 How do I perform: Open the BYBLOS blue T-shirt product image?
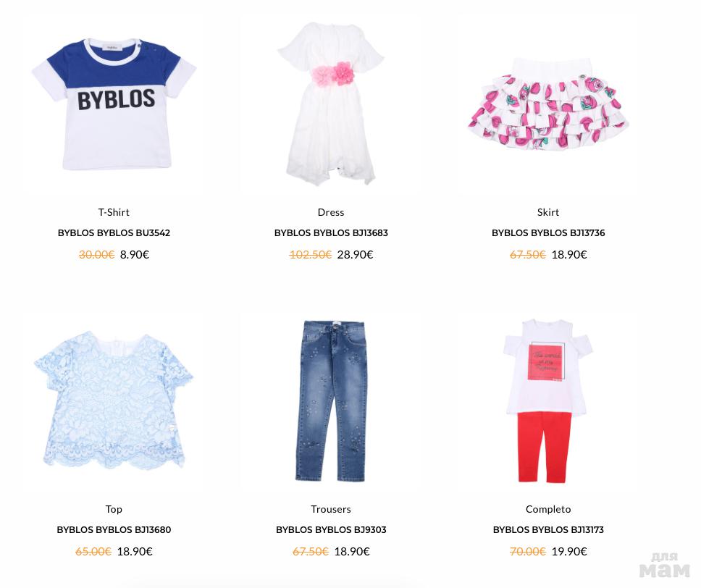coord(114,104)
